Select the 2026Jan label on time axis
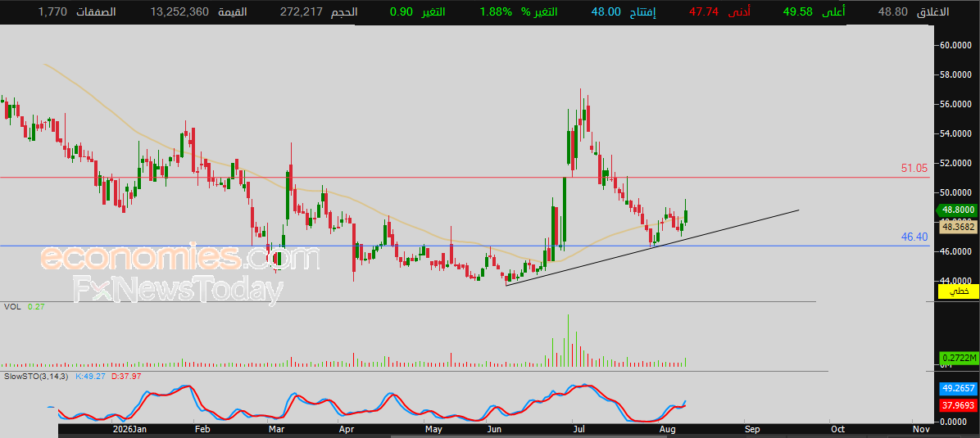The image size is (980, 438). point(129,430)
